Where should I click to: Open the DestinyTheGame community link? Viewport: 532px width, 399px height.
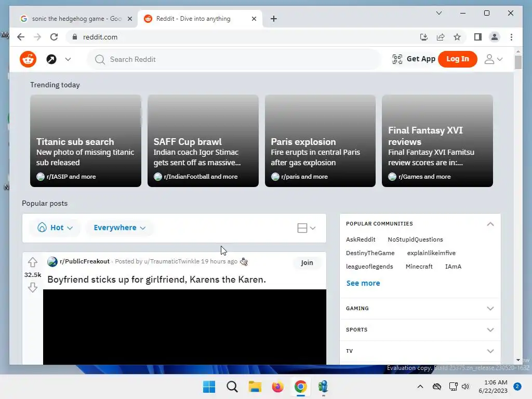tap(370, 253)
